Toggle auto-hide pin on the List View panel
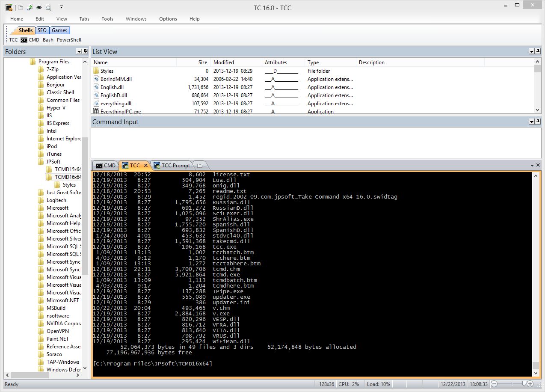The height and width of the screenshot is (392, 545). (x=538, y=51)
